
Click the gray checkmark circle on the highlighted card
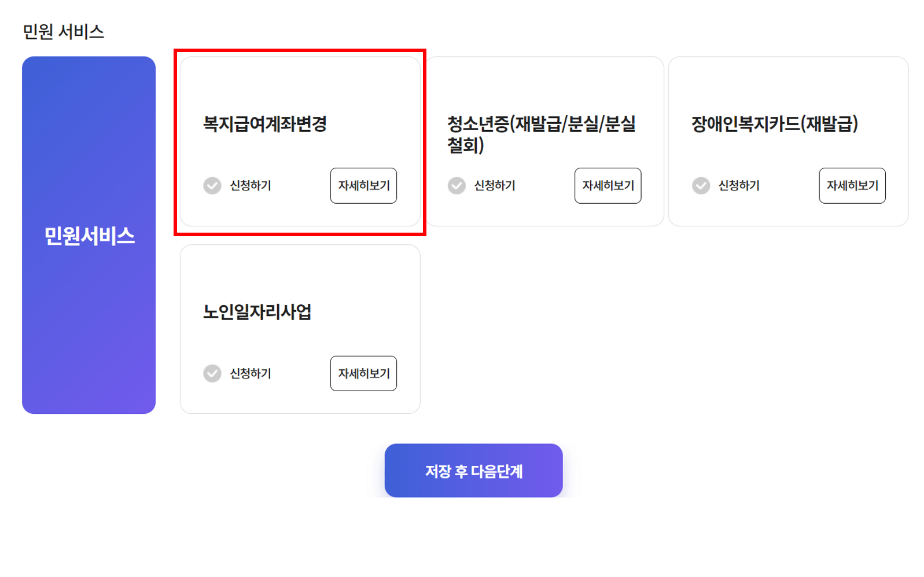pos(212,186)
